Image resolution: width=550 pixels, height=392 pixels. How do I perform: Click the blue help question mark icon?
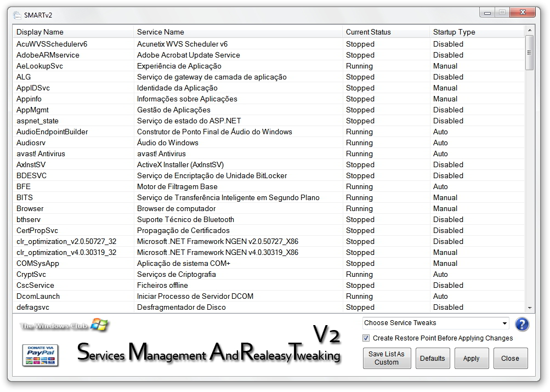tap(522, 324)
